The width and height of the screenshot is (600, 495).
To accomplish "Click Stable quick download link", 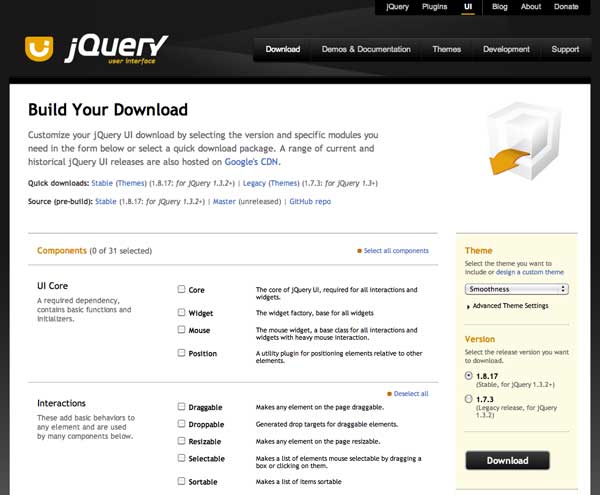I will (x=102, y=183).
